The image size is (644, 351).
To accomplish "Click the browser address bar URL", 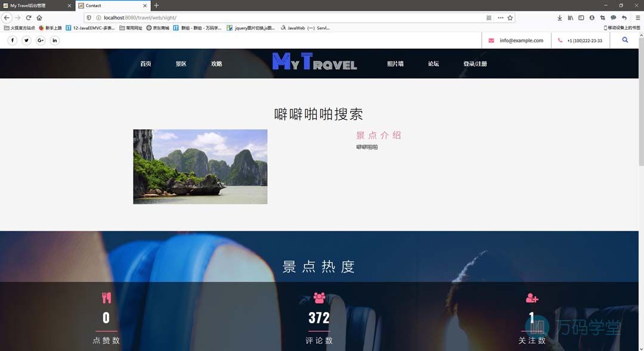I will (239, 18).
